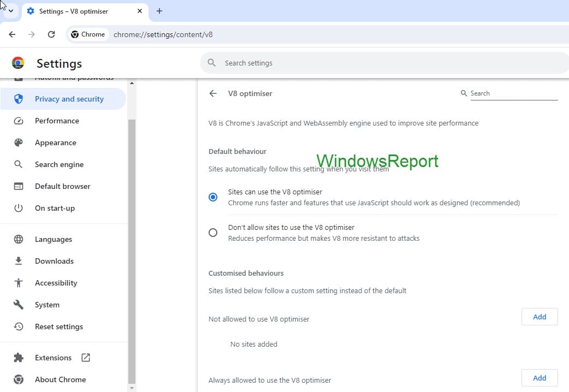Go back from V8 optimiser page
Image resolution: width=569 pixels, height=392 pixels.
[x=213, y=93]
